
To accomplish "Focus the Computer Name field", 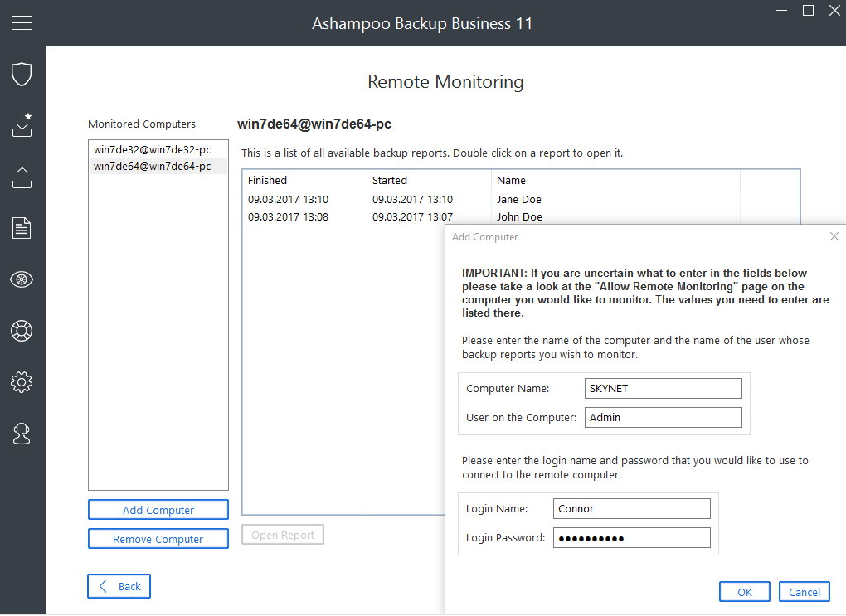I will pyautogui.click(x=663, y=388).
